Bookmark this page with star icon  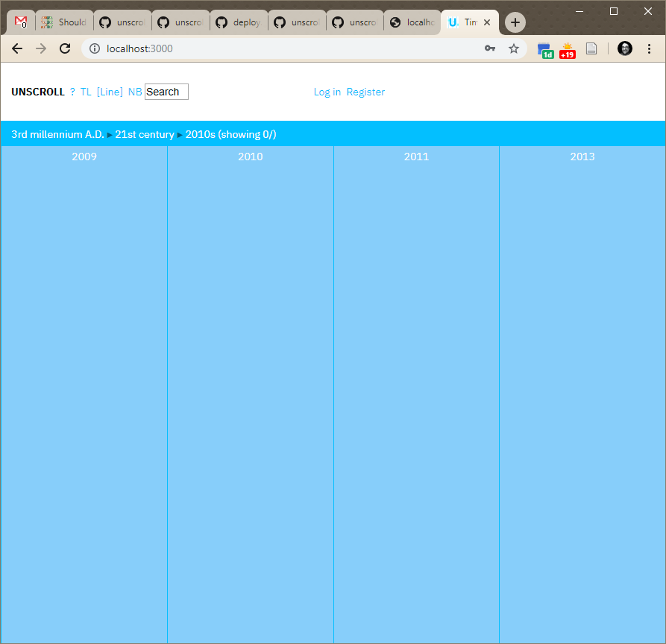point(514,48)
